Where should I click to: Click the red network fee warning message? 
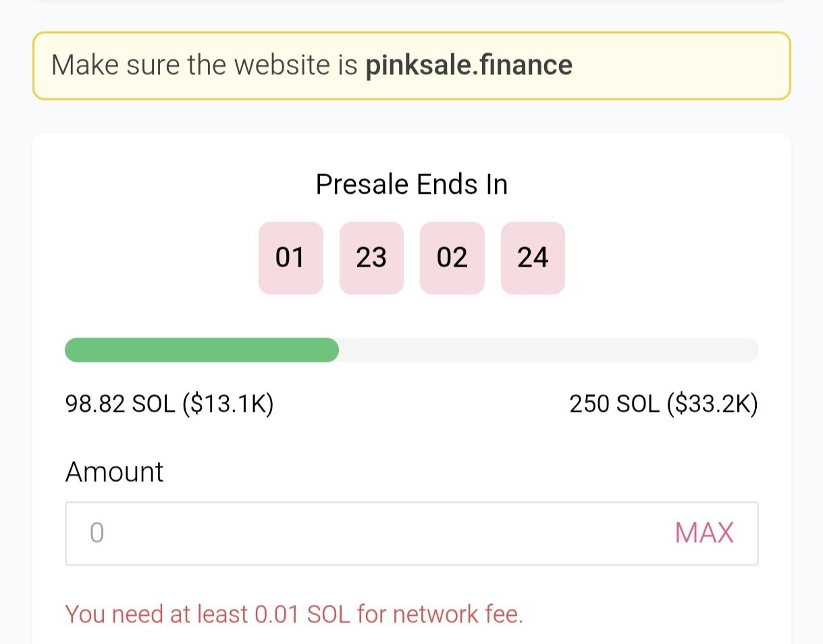pos(294,614)
